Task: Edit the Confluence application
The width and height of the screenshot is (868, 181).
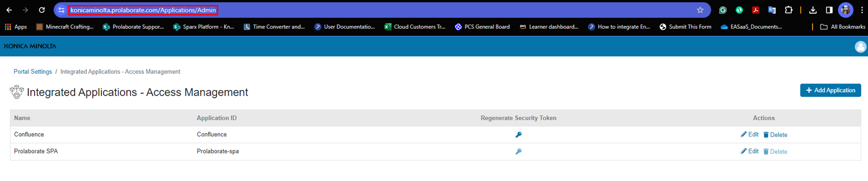Action: coord(749,134)
